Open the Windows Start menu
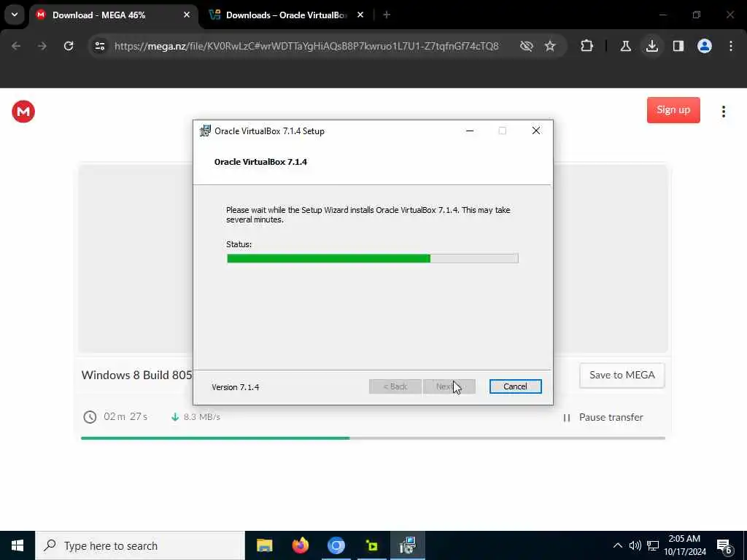Image resolution: width=747 pixels, height=560 pixels. pyautogui.click(x=18, y=545)
